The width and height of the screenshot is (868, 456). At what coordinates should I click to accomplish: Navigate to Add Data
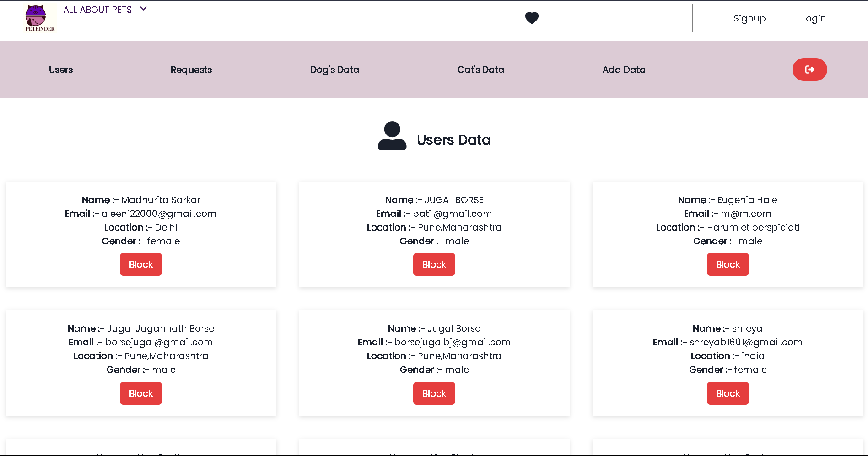[x=624, y=70]
